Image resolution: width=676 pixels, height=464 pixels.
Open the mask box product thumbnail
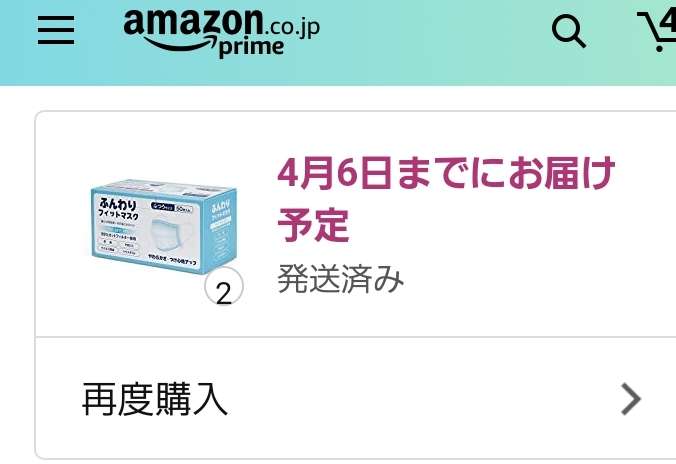pyautogui.click(x=164, y=227)
